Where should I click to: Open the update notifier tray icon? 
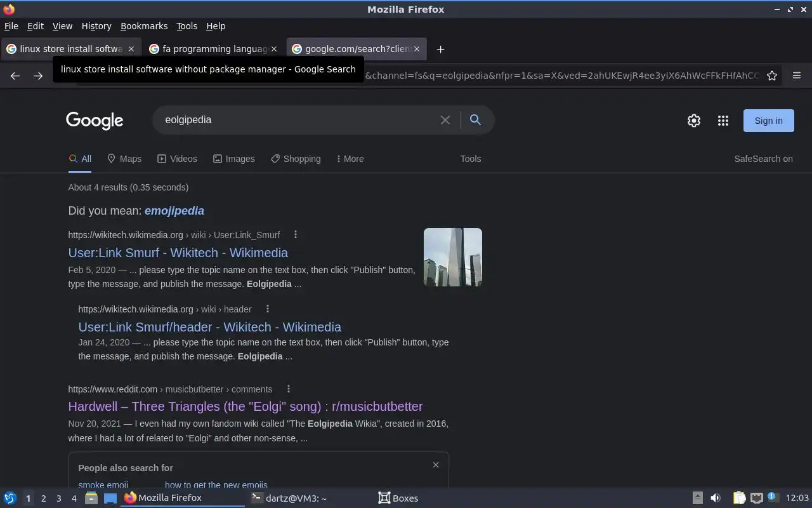point(772,497)
